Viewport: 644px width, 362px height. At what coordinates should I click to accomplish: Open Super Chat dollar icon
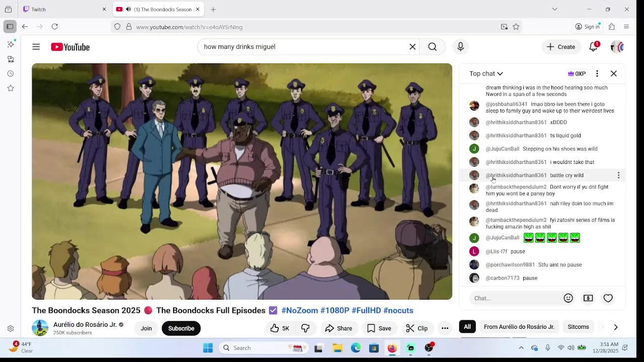[588, 298]
